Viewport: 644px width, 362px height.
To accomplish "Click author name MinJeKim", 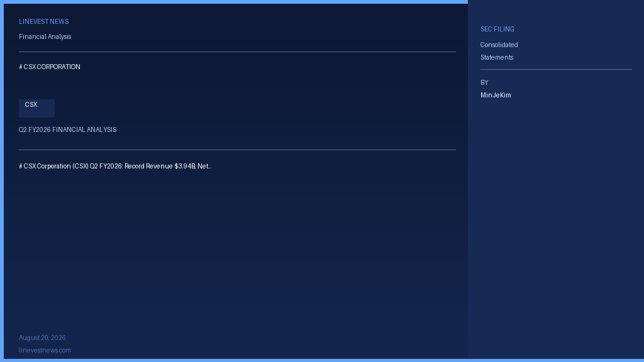I will (x=496, y=96).
